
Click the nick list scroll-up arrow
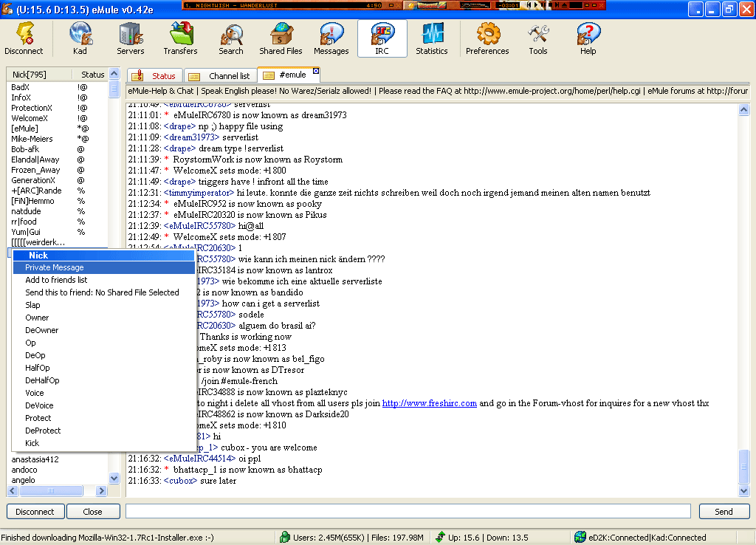coord(114,73)
